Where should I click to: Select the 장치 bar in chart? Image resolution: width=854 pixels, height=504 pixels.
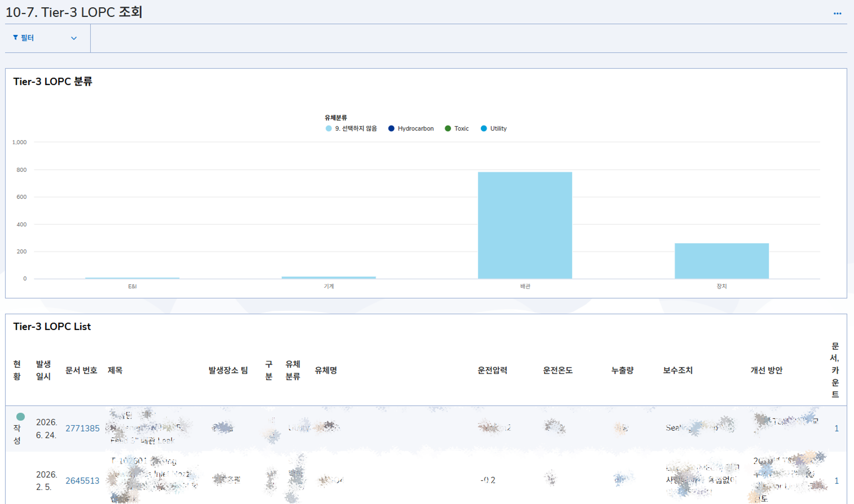tap(722, 261)
